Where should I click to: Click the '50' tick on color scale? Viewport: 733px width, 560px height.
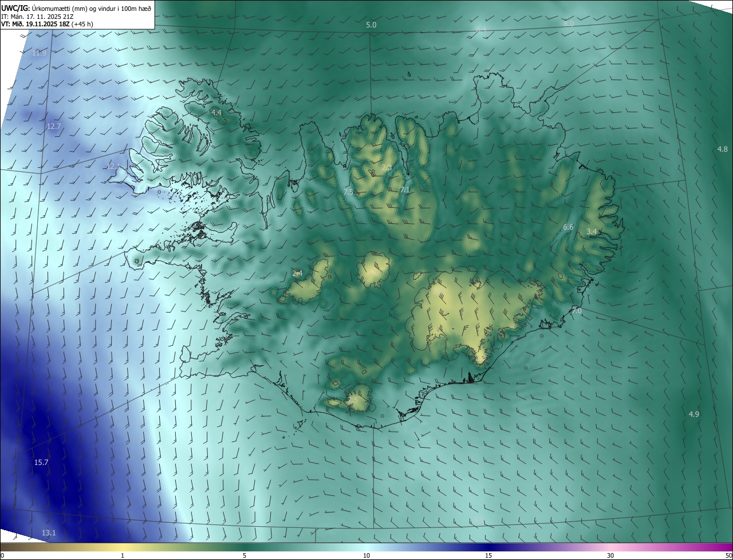coord(728,555)
